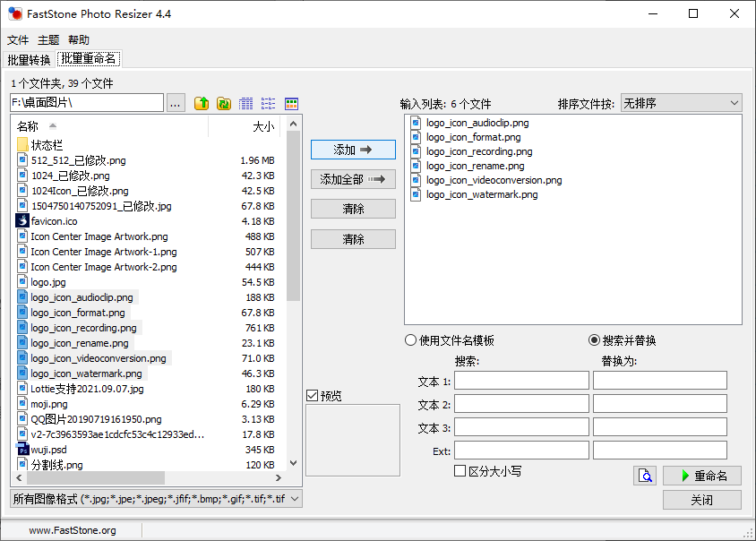Select the wuji.psd file icon

23,450
